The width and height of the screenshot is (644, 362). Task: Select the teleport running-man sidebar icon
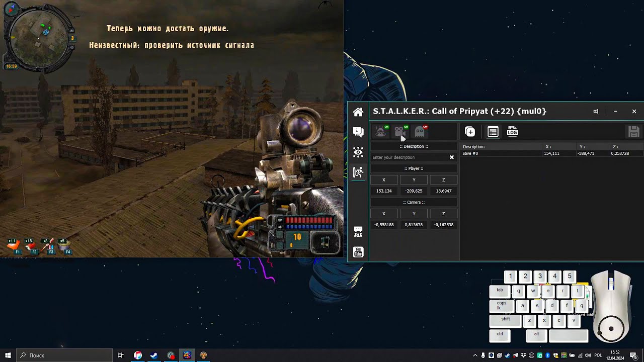tap(358, 172)
